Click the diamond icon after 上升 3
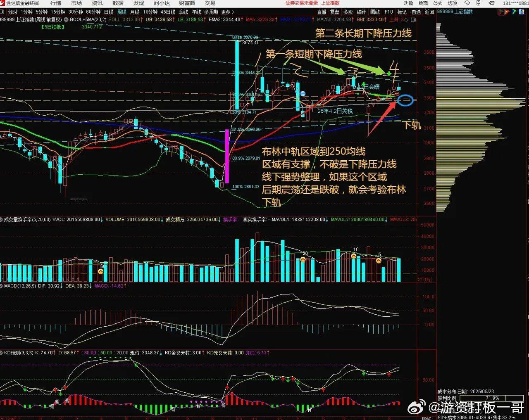Screen dimensions: 529x420 [x=406, y=19]
